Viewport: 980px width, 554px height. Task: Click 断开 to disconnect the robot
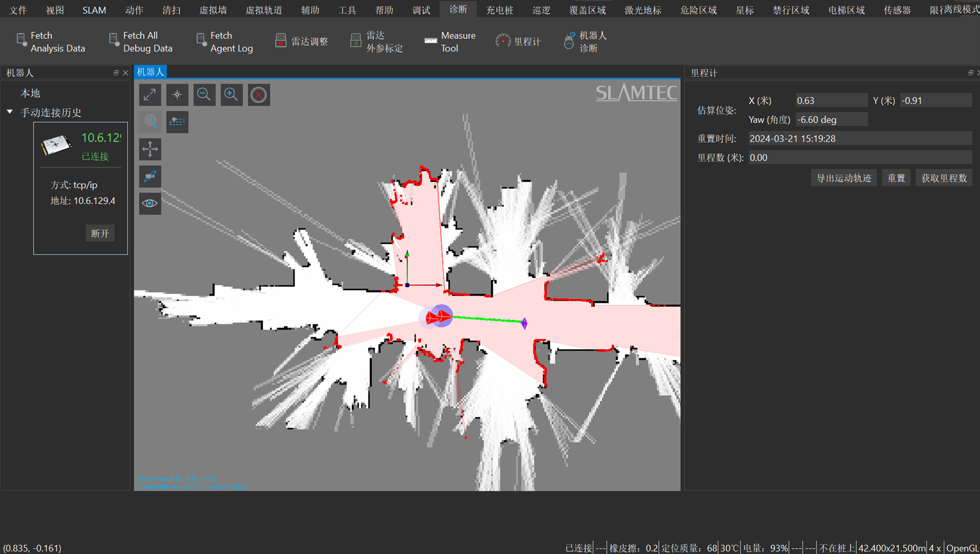tap(100, 233)
